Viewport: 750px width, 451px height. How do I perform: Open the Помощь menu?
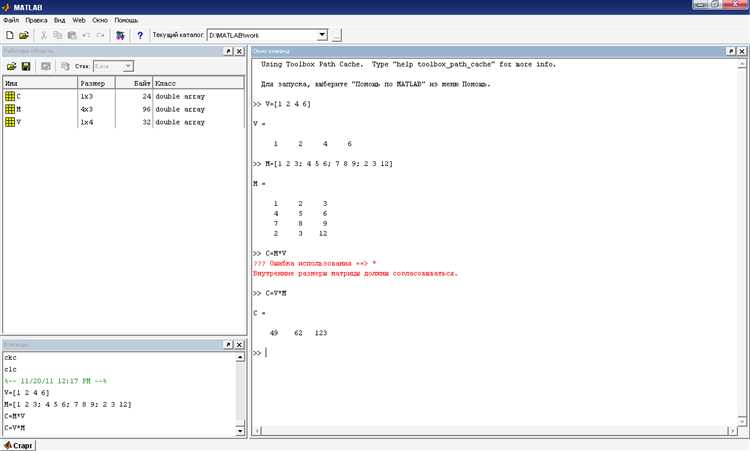point(127,19)
